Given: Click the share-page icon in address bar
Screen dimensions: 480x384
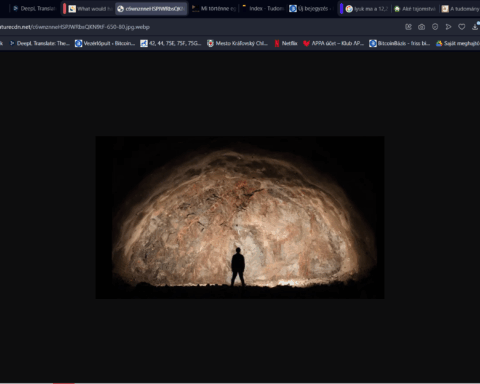Looking at the screenshot, I should (408, 27).
